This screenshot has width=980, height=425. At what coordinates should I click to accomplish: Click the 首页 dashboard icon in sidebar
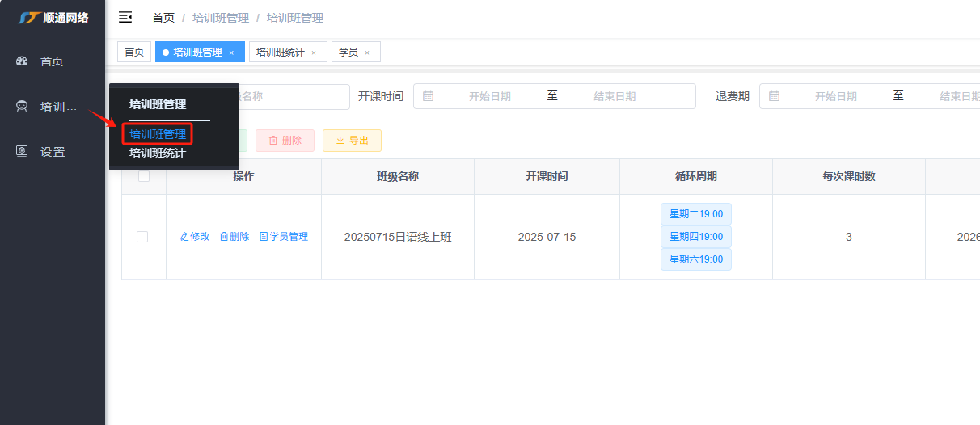pos(23,61)
